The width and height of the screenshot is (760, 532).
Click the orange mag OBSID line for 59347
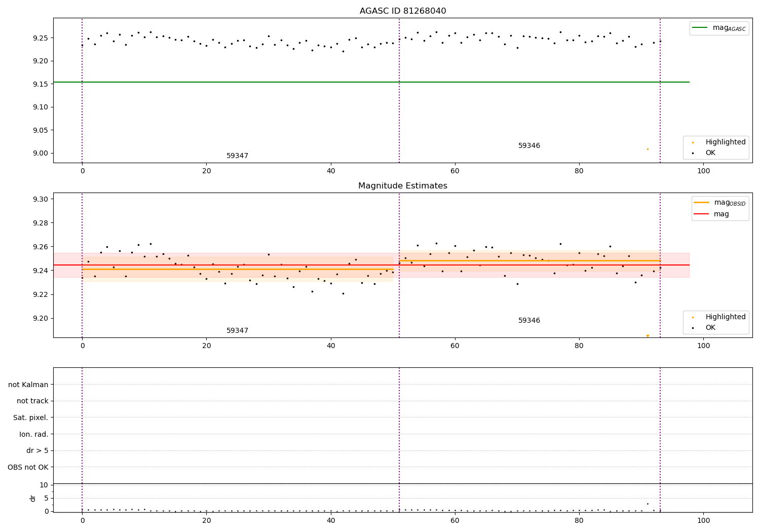[x=238, y=269]
